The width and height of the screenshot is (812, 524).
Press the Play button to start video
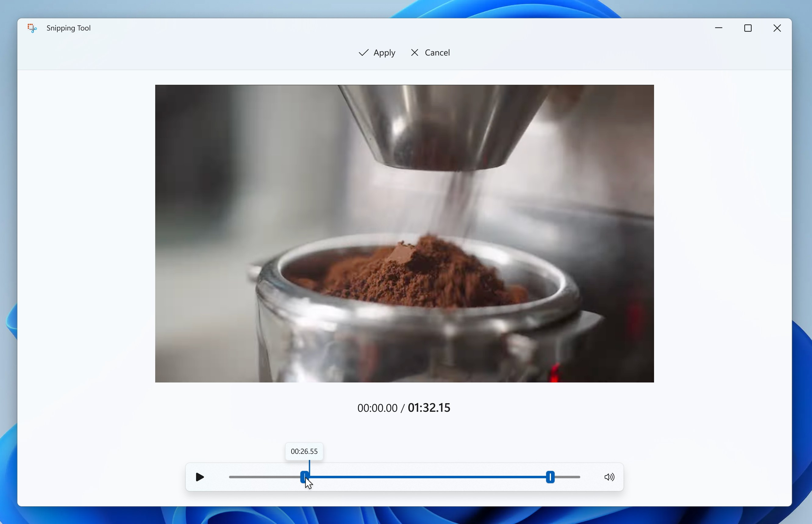click(x=199, y=477)
